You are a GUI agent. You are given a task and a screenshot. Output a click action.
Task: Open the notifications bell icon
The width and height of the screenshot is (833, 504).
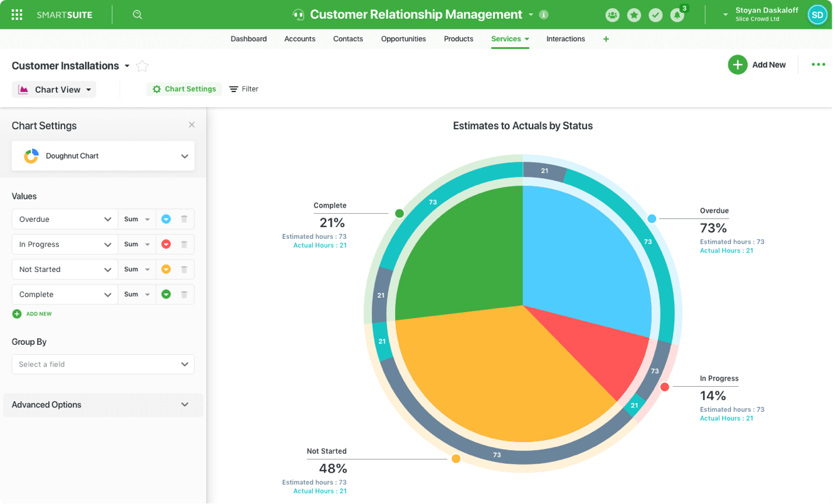pyautogui.click(x=677, y=15)
